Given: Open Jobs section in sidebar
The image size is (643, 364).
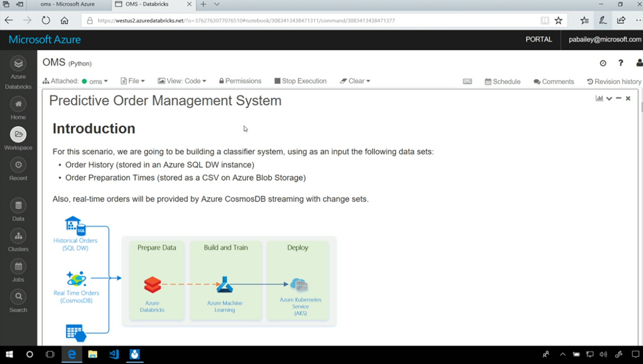Looking at the screenshot, I should click(18, 267).
